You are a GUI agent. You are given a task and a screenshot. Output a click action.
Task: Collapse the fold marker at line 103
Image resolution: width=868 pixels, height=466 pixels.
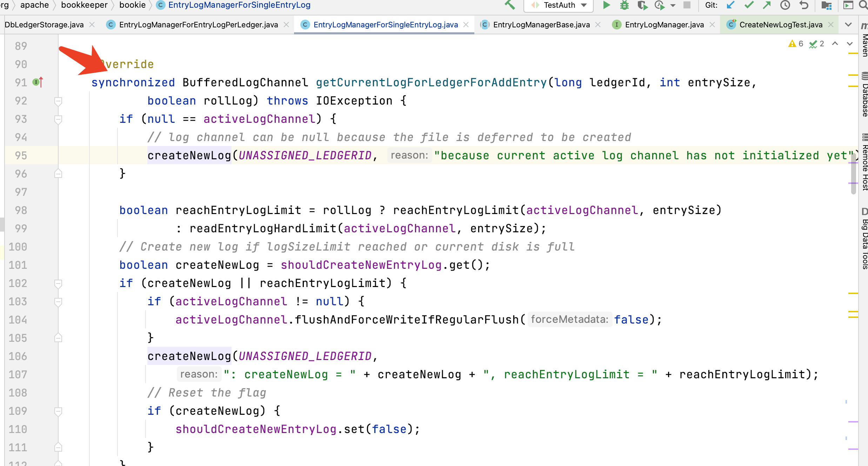[58, 302]
